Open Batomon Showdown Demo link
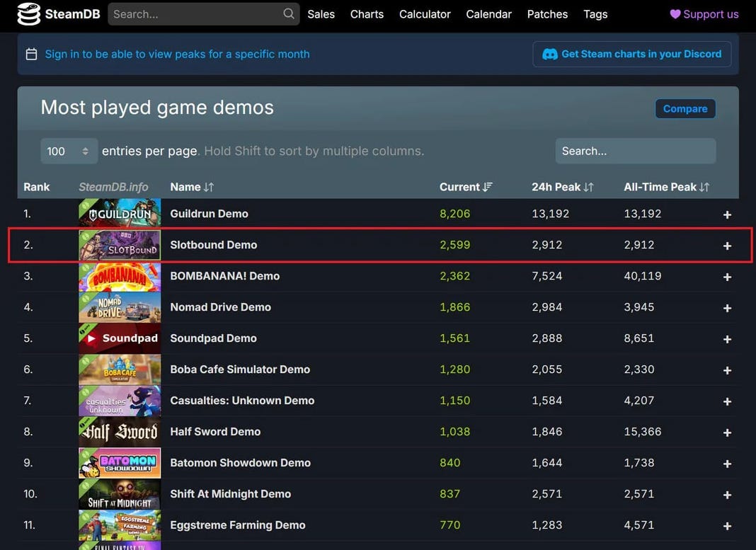 point(240,463)
